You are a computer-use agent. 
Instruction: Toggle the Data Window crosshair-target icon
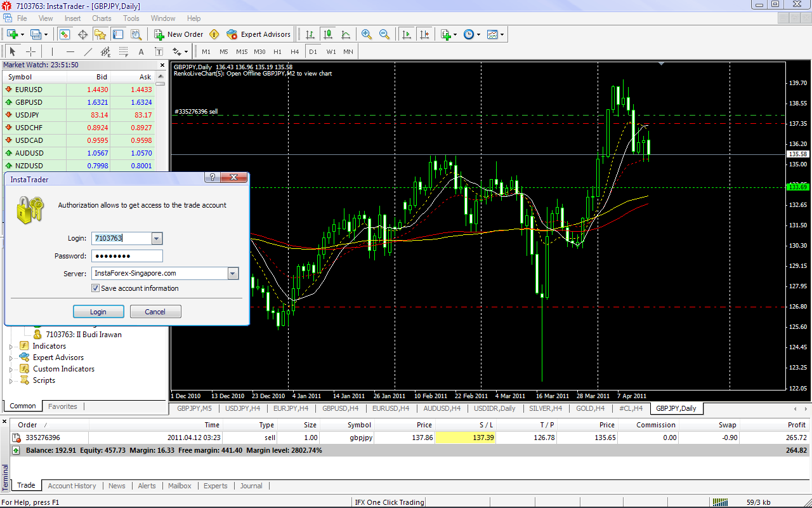pyautogui.click(x=82, y=34)
